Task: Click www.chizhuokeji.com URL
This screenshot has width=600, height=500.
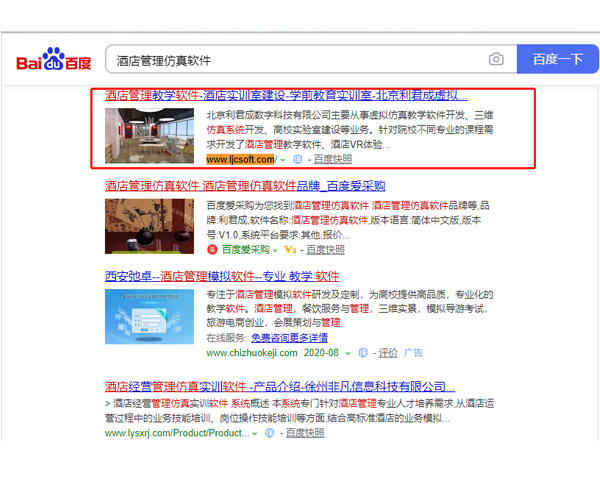Action: pos(252,353)
